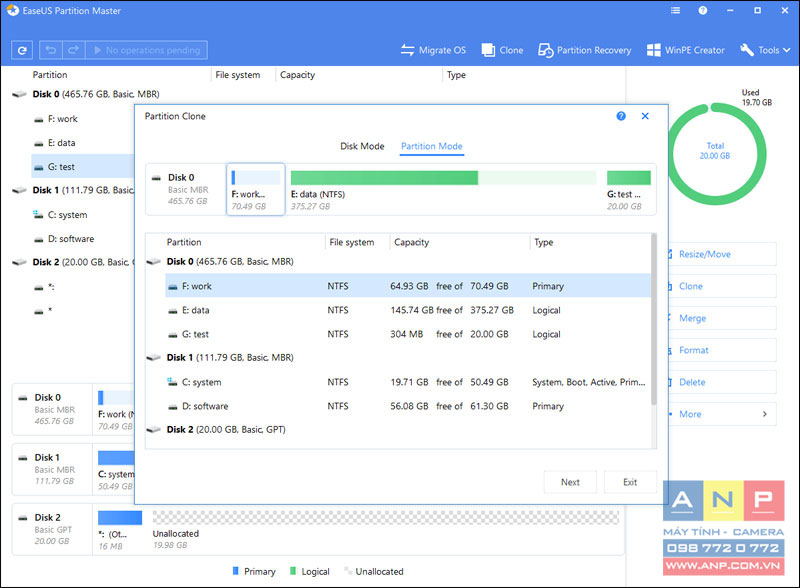Choose Delete in the side panel

click(722, 382)
